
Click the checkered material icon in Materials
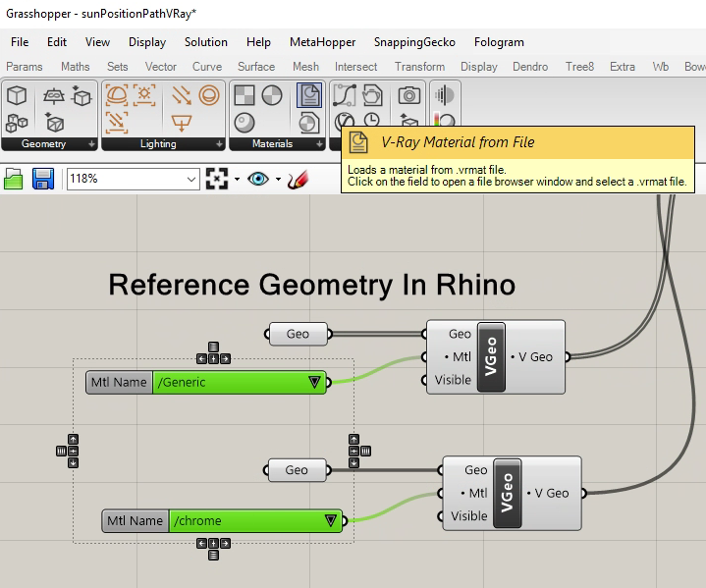click(244, 95)
